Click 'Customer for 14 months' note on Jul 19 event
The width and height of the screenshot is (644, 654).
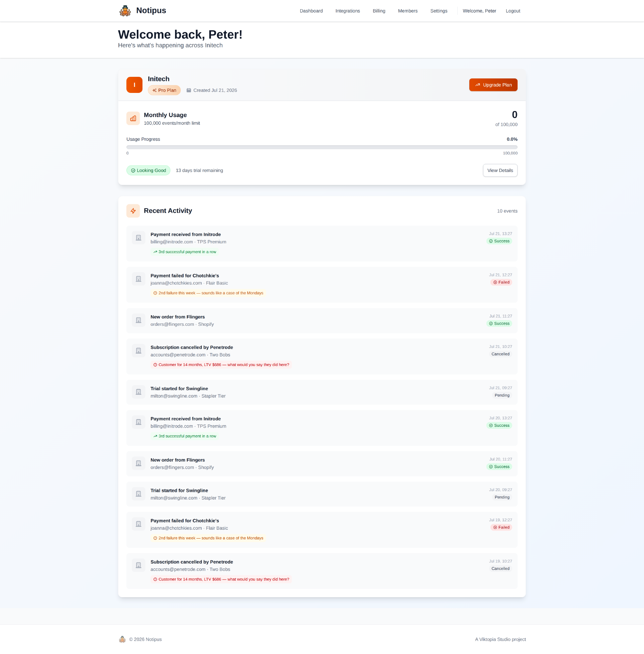tap(221, 580)
